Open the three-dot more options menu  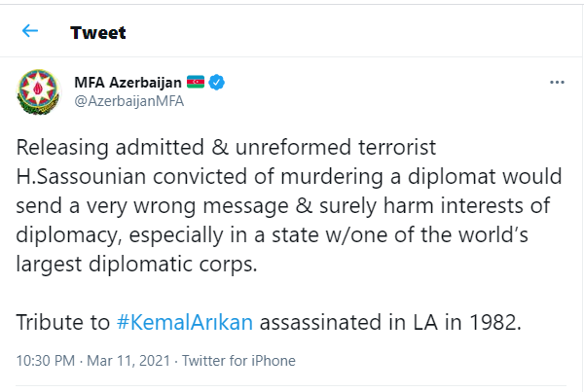click(557, 83)
